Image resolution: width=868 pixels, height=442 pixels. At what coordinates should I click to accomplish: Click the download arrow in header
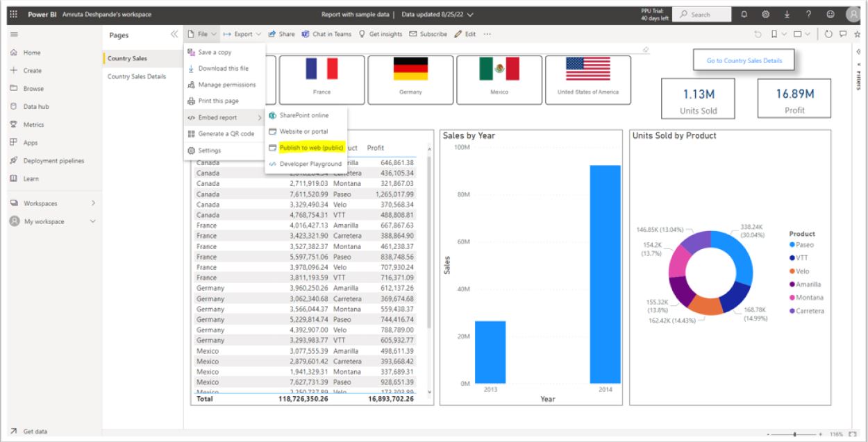coord(787,15)
